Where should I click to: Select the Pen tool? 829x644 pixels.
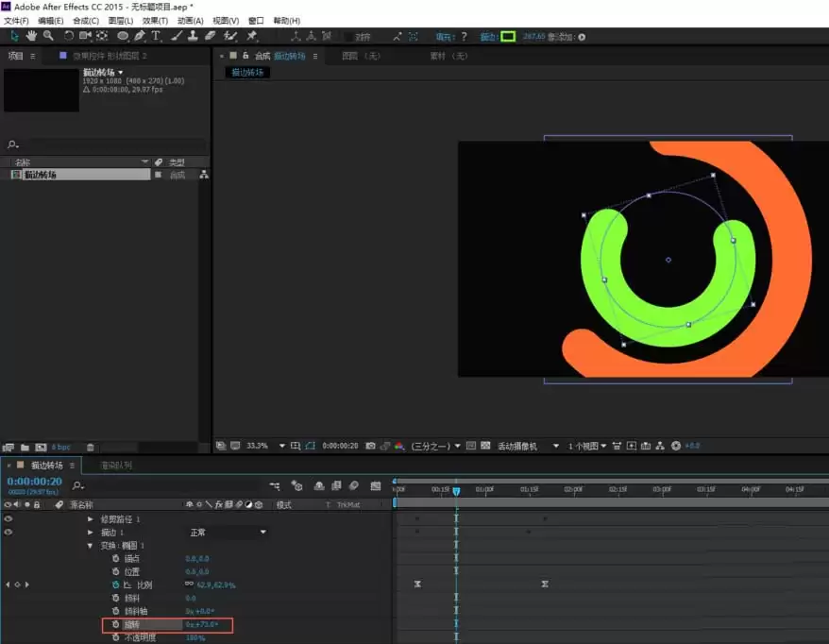click(139, 36)
